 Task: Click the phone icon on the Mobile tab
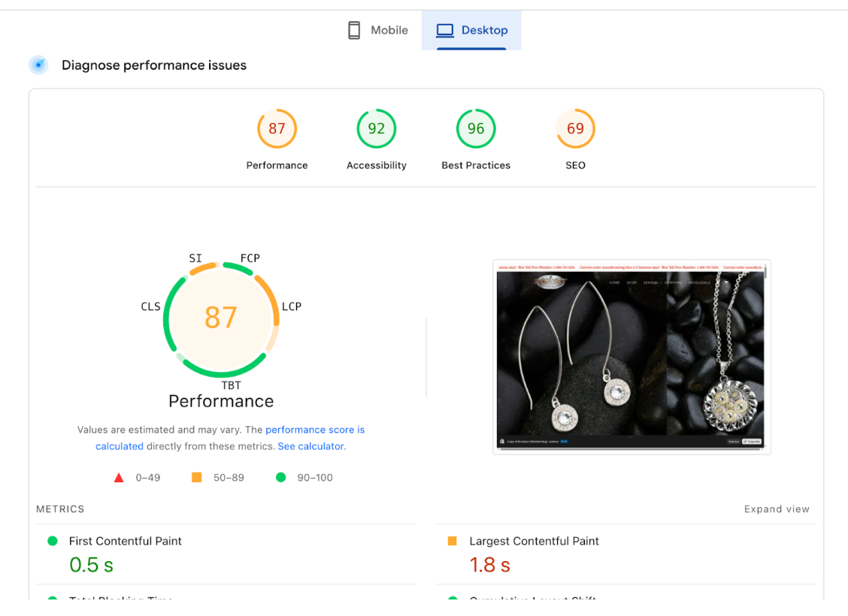353,29
